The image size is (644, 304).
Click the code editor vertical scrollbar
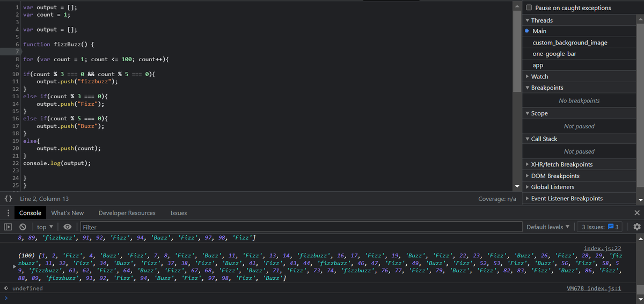(x=517, y=51)
